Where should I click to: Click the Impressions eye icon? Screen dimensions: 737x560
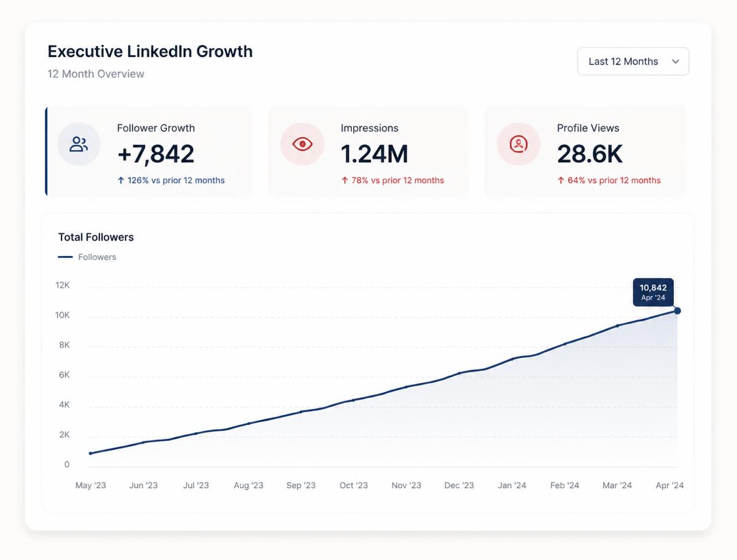click(302, 144)
